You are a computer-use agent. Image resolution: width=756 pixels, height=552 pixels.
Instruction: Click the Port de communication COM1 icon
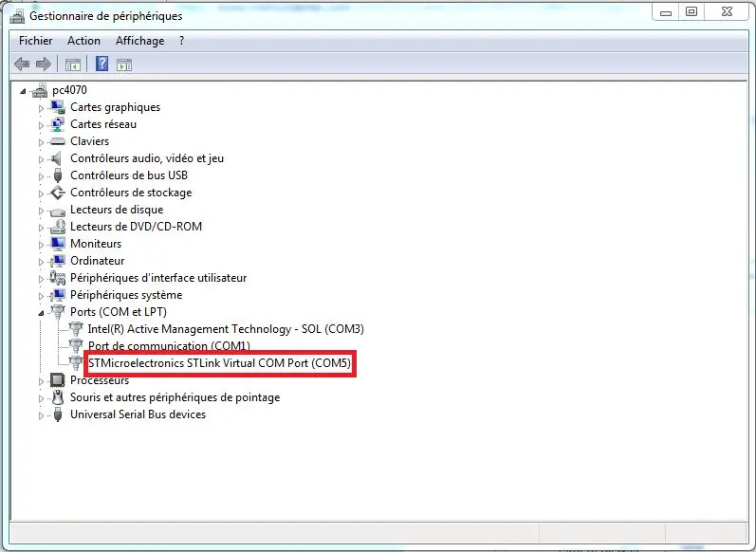pyautogui.click(x=76, y=345)
